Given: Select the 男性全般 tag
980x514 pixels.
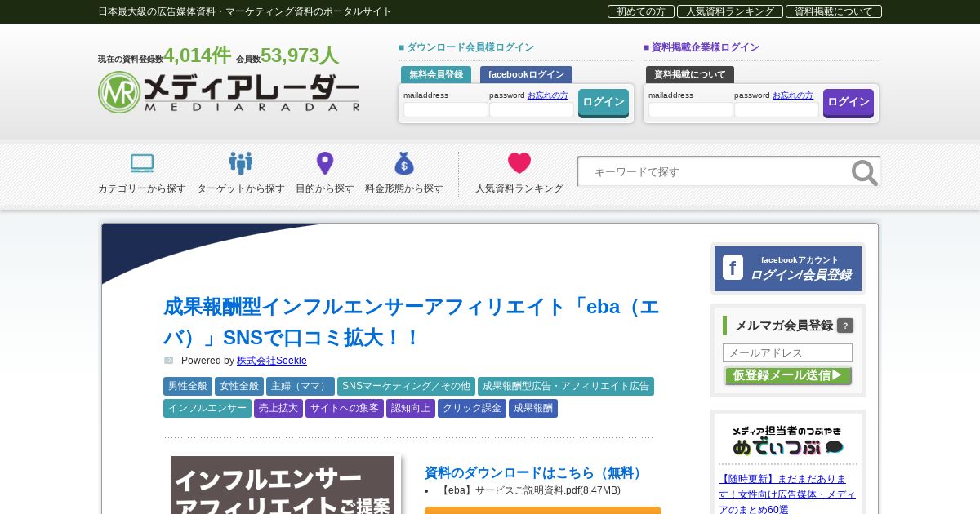Looking at the screenshot, I should (x=188, y=386).
